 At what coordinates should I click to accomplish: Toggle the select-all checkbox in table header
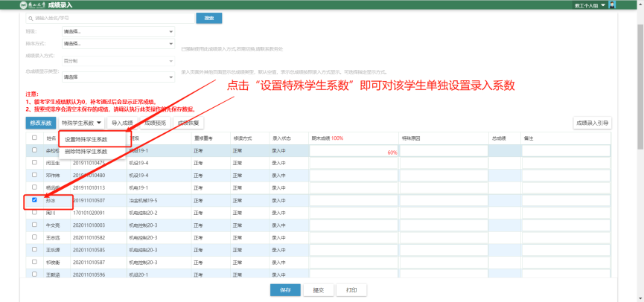[34, 138]
